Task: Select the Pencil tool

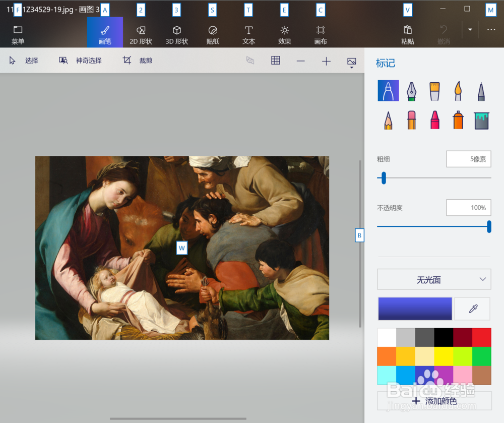Action: (388, 120)
